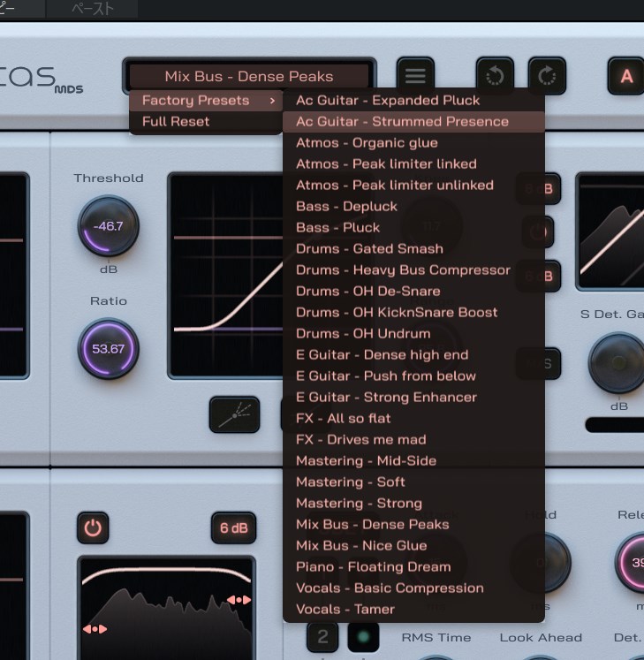This screenshot has width=644, height=660.
Task: Click the Threshold knob showing -46.7
Action: point(109,226)
